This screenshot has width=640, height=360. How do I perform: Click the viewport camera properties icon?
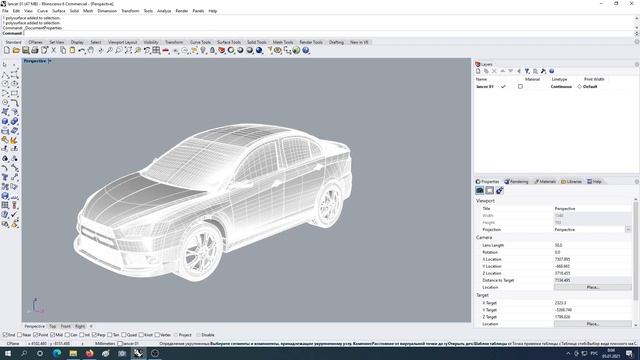tap(480, 190)
